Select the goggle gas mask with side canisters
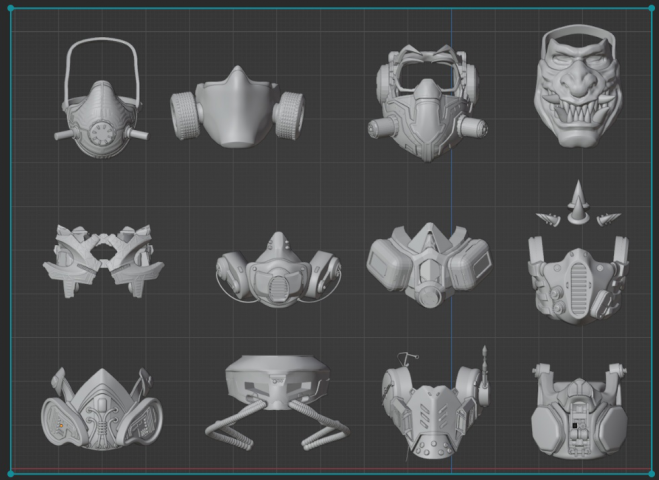 pos(427,103)
